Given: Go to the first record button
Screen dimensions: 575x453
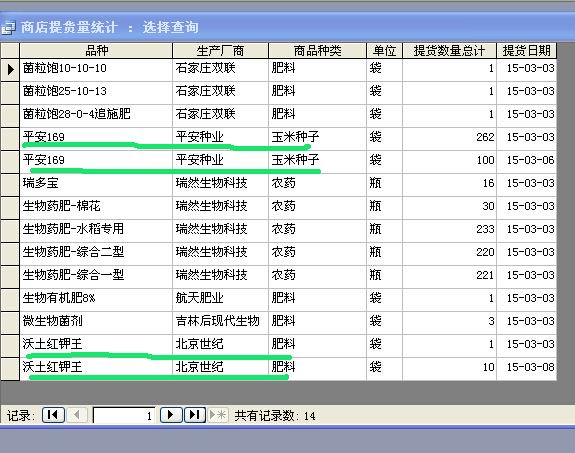Looking at the screenshot, I should click(x=54, y=415).
